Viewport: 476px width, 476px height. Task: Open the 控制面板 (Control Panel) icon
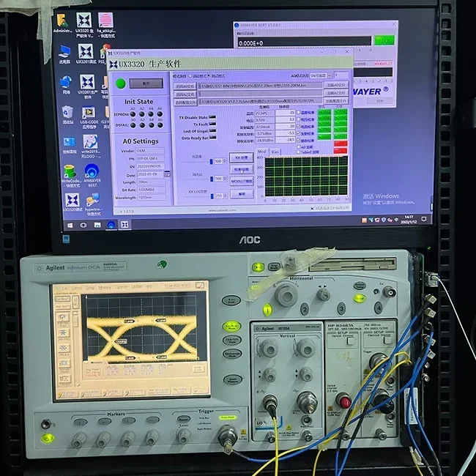pos(70,145)
